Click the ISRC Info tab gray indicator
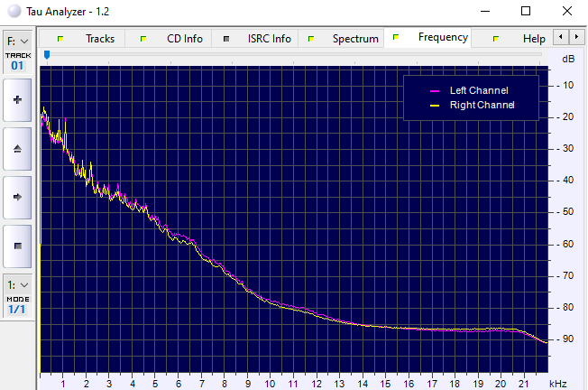The width and height of the screenshot is (588, 390). point(226,39)
